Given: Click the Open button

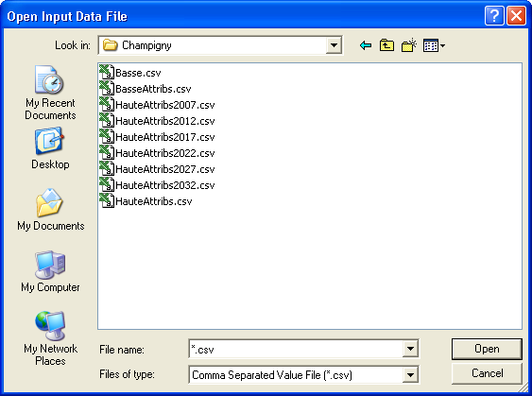Looking at the screenshot, I should (487, 349).
